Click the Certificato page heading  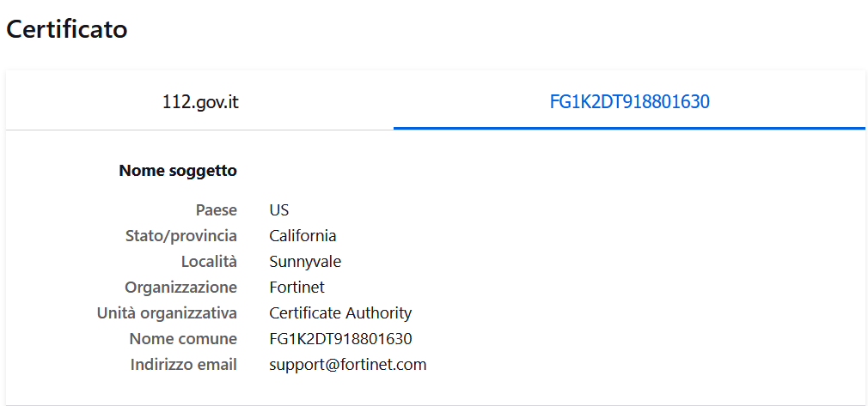(67, 29)
